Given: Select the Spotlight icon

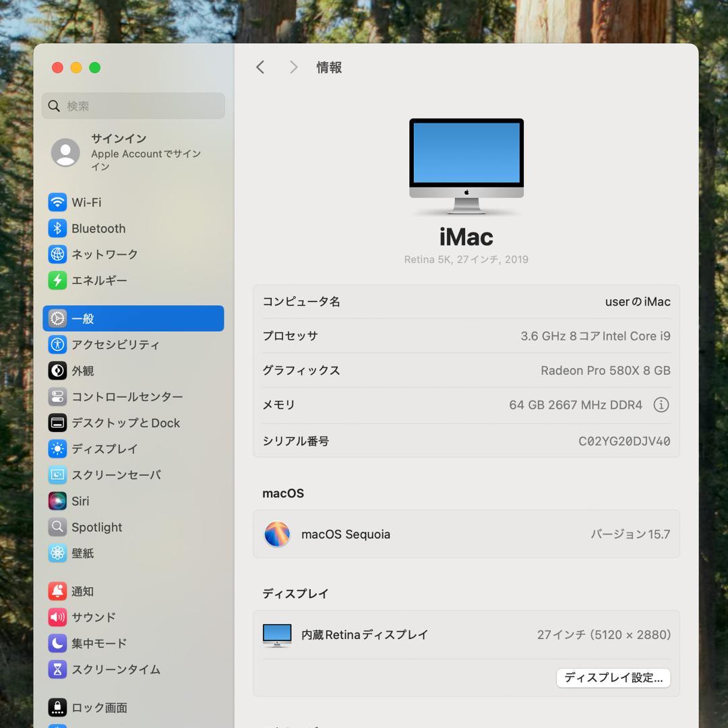Looking at the screenshot, I should click(x=57, y=527).
